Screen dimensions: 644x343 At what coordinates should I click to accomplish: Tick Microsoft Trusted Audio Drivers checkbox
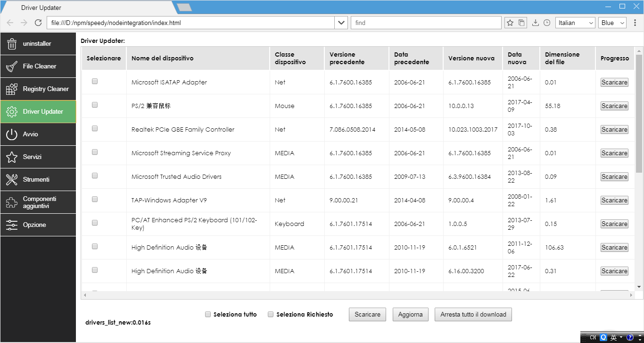click(x=95, y=176)
